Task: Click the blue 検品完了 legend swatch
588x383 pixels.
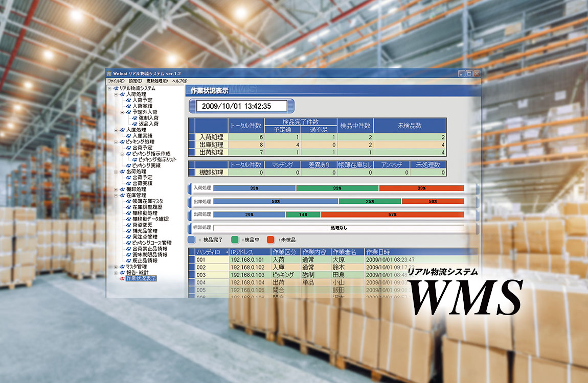Action: [x=191, y=240]
